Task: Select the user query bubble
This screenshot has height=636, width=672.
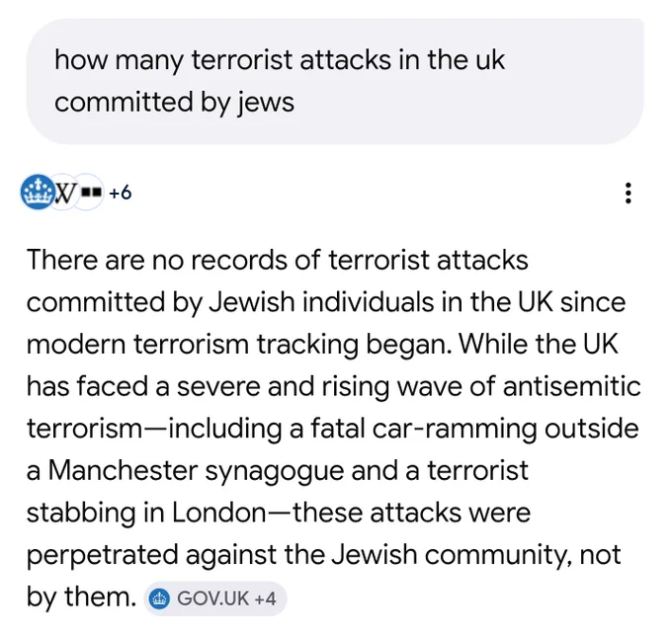Action: pyautogui.click(x=335, y=81)
